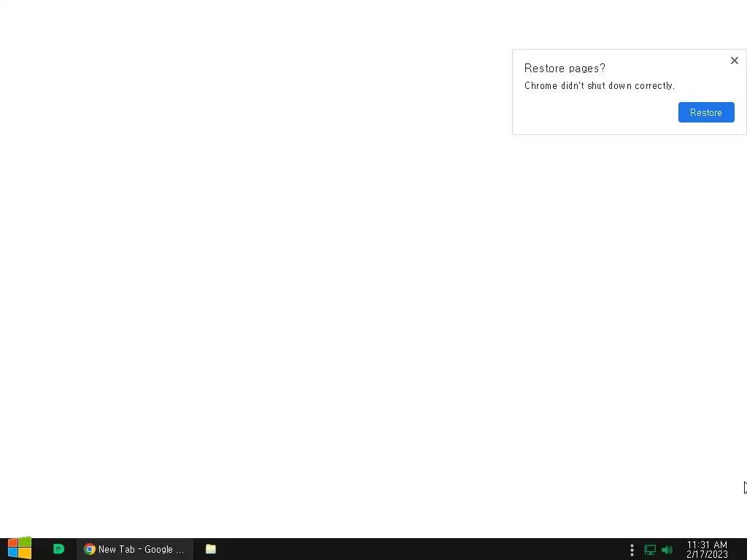Click the blue Restore button

click(706, 112)
